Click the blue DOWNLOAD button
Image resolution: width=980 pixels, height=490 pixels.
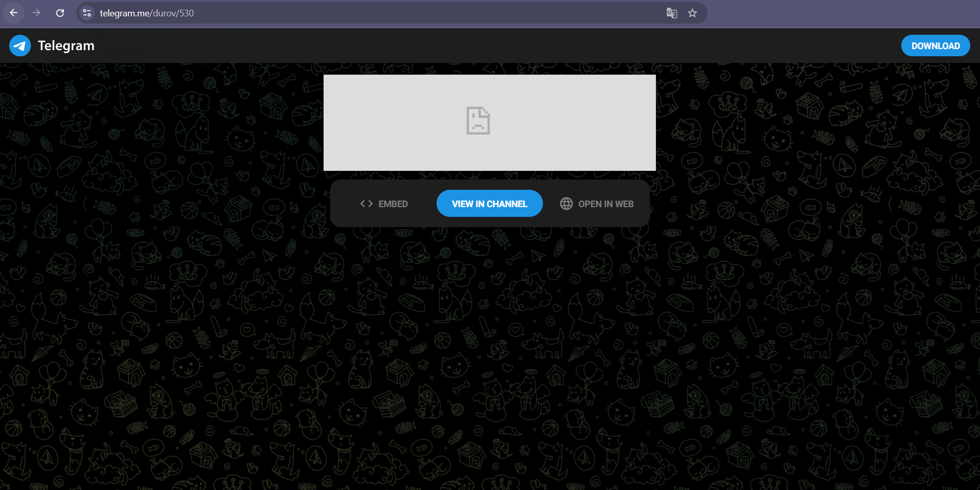click(936, 46)
